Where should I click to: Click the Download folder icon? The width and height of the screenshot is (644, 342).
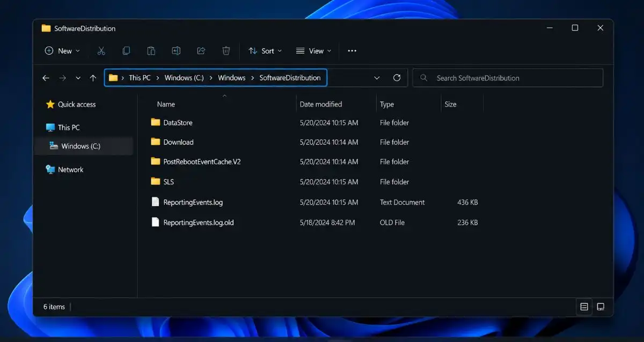tap(156, 142)
